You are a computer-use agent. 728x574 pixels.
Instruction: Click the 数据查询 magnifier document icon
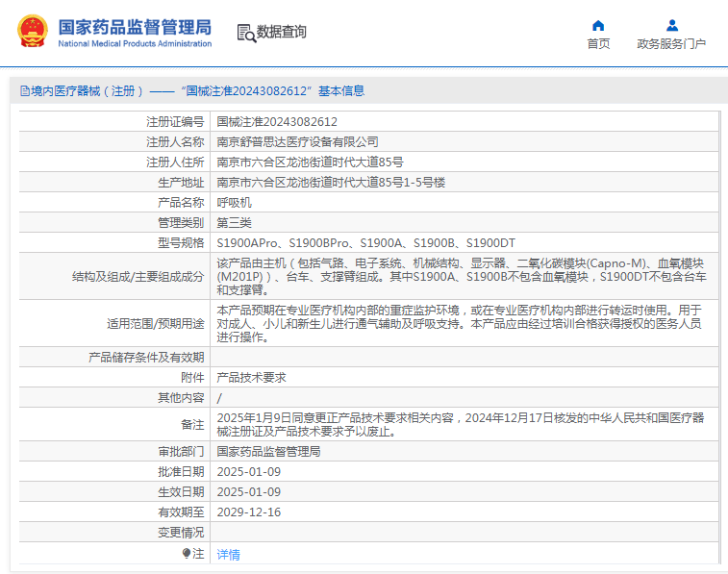coord(246,33)
